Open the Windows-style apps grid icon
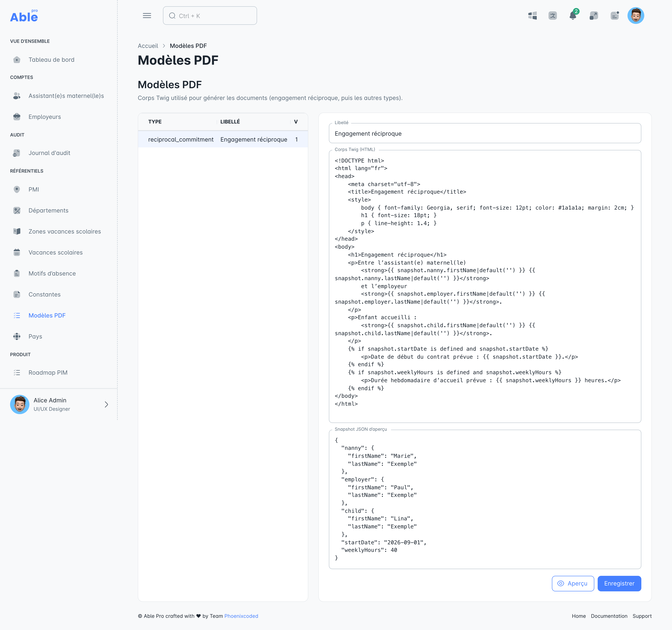This screenshot has height=630, width=672. pyautogui.click(x=532, y=16)
